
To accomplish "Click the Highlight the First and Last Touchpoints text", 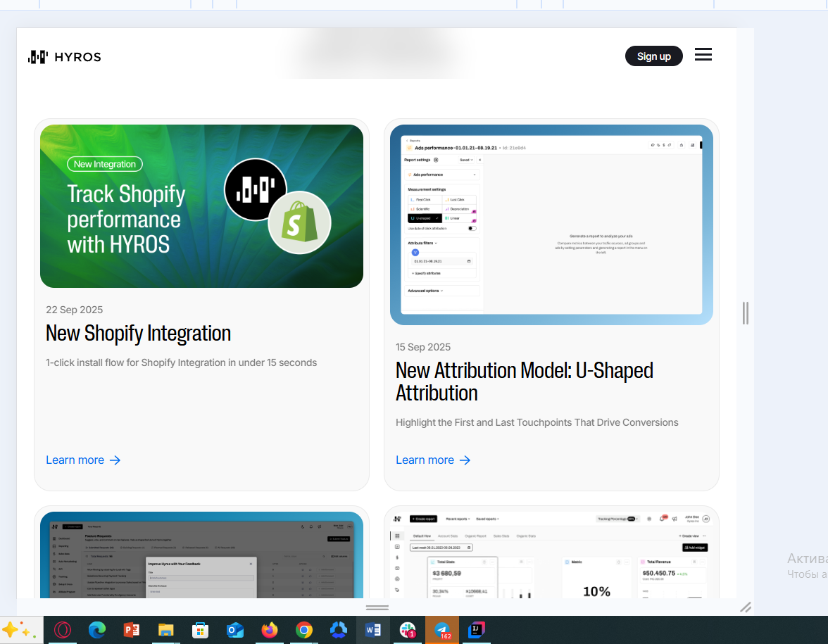I will [537, 422].
